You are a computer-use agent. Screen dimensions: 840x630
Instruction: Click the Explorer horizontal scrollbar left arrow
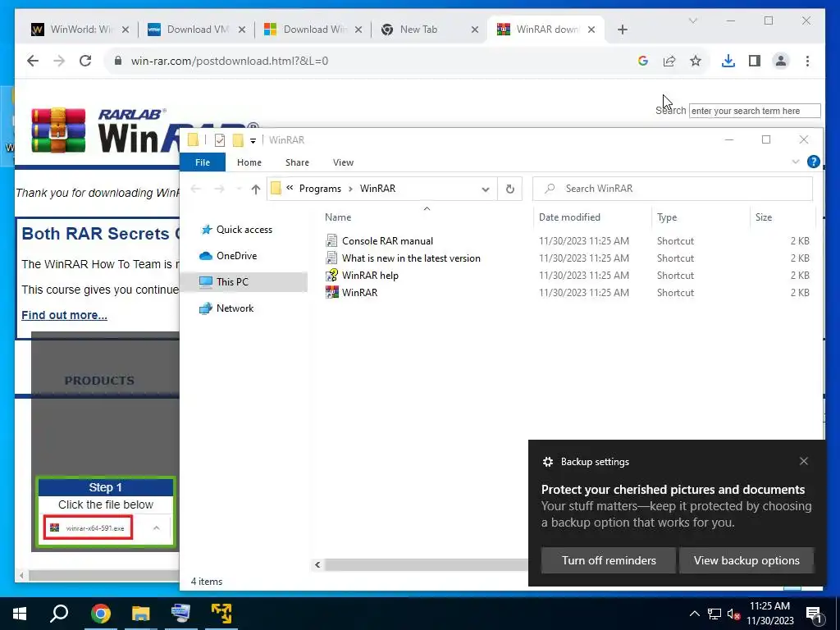click(x=317, y=564)
